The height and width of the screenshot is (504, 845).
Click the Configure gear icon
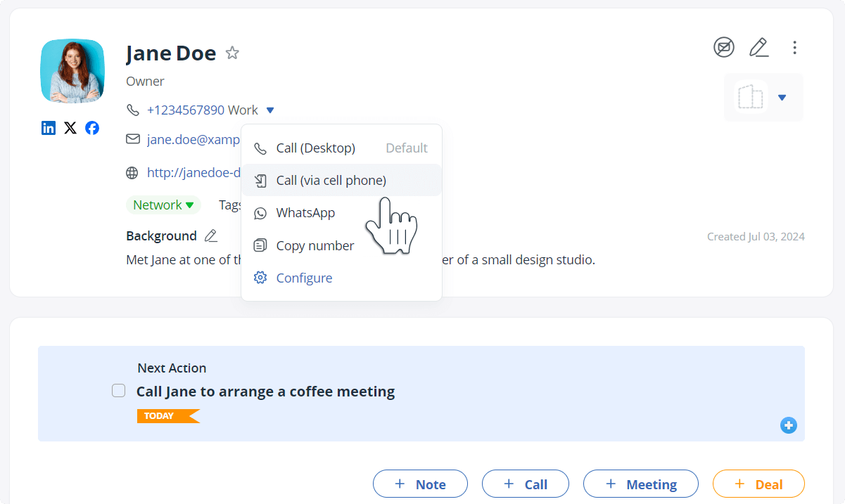[x=260, y=278]
